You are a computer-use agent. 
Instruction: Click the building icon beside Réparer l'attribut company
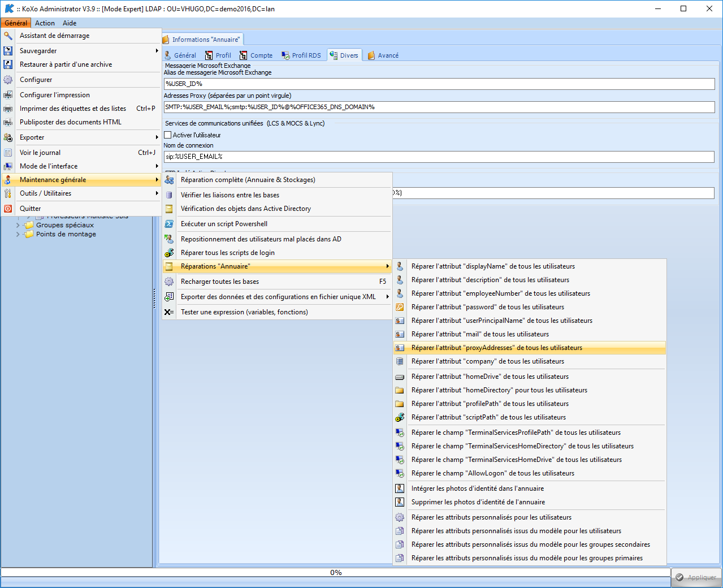pyautogui.click(x=400, y=361)
